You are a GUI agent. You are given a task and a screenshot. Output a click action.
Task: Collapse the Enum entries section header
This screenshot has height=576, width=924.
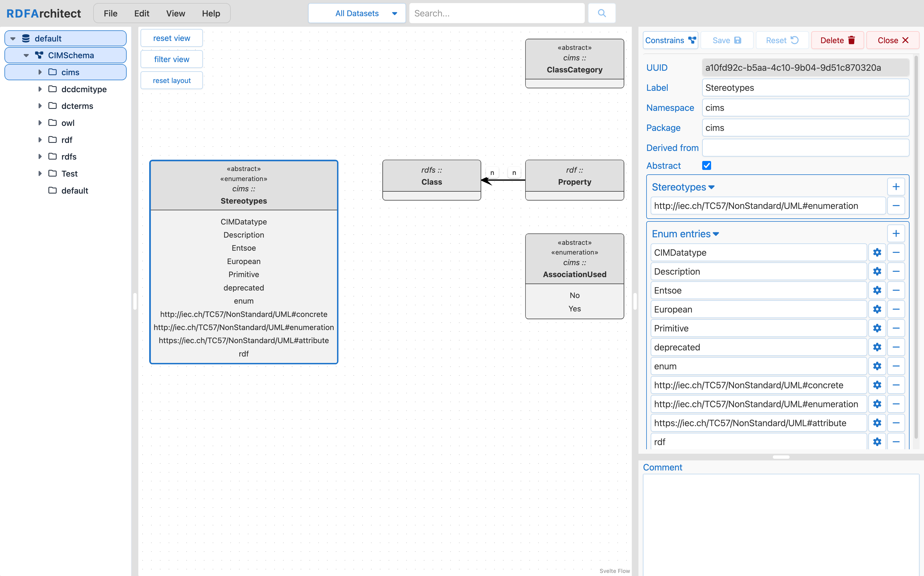tap(685, 234)
